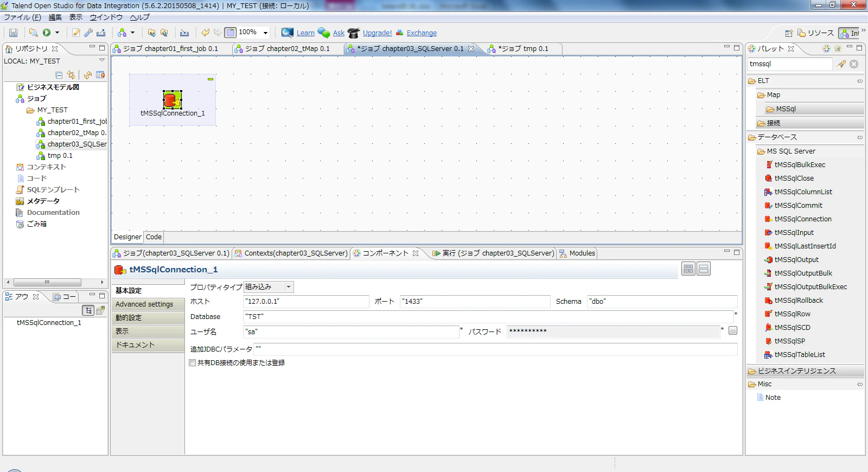Click the password edit ellipsis button

point(733,330)
